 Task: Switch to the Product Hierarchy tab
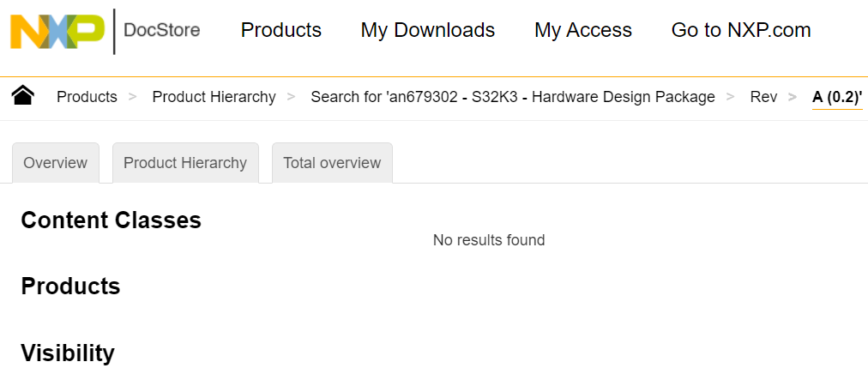coord(185,163)
